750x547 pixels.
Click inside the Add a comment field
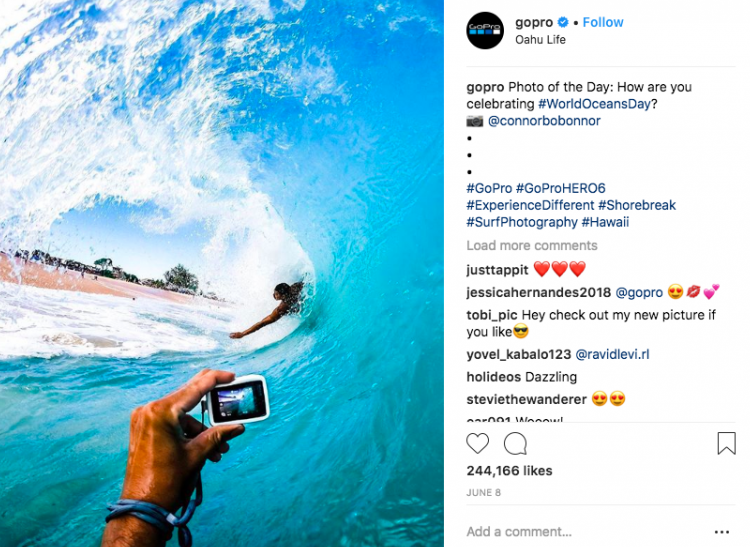tap(586, 532)
